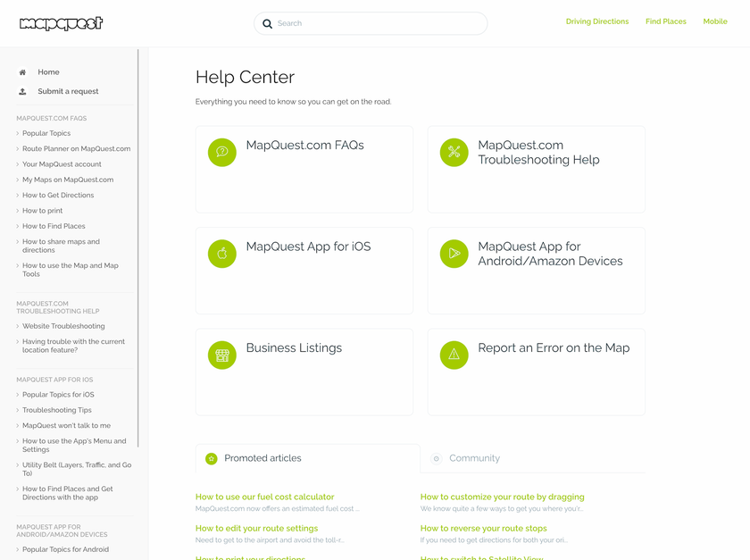Viewport: 750px width, 560px height.
Task: Click the Troubleshooting Help tools icon
Action: (x=454, y=153)
